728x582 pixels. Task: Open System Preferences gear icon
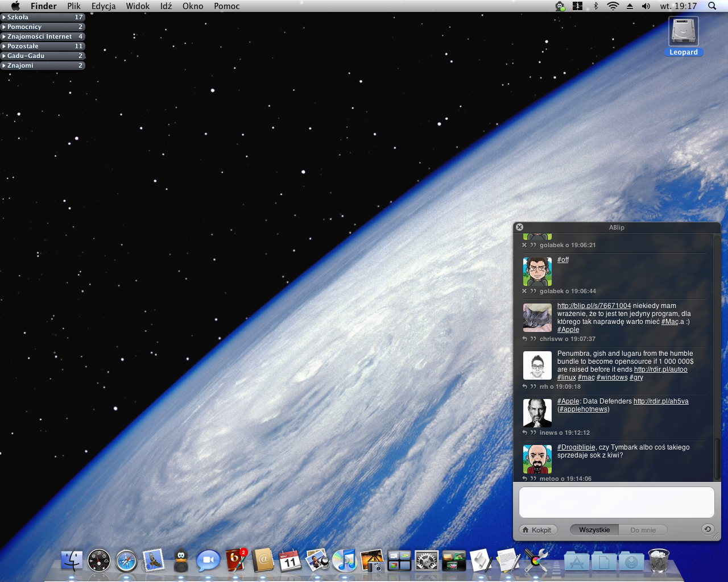tap(427, 561)
